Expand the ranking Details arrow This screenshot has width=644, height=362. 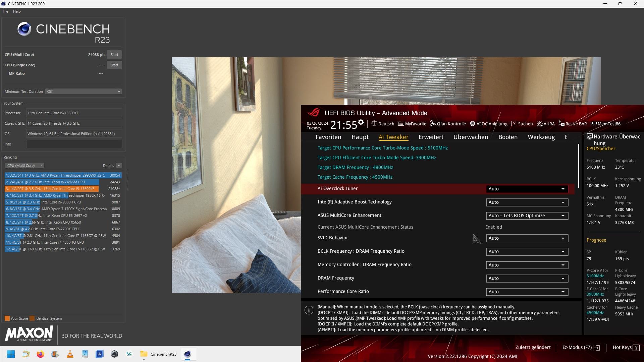(x=119, y=166)
